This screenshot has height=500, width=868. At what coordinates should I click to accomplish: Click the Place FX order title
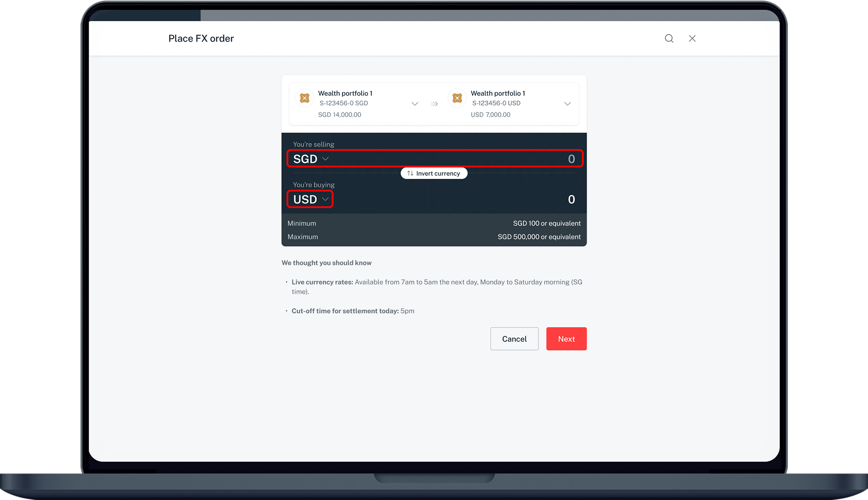201,38
